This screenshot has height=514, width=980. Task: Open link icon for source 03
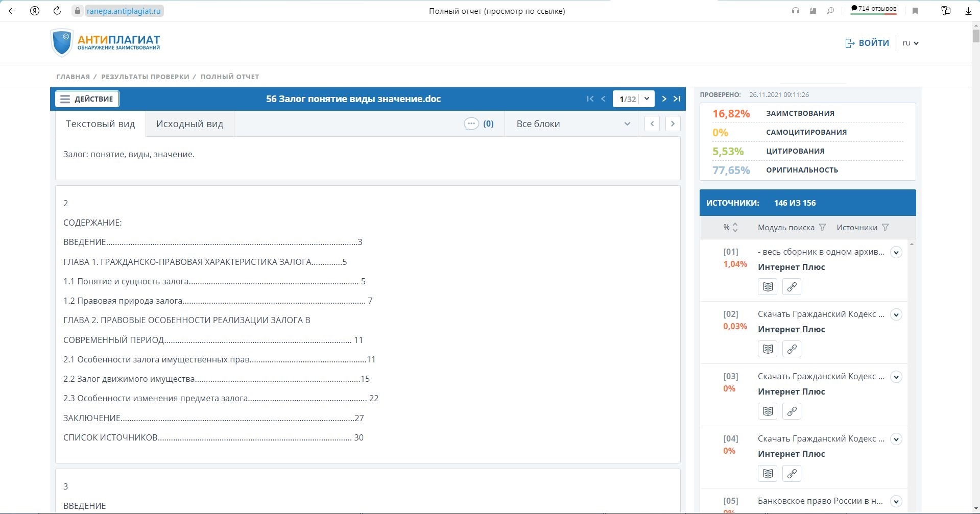point(792,411)
